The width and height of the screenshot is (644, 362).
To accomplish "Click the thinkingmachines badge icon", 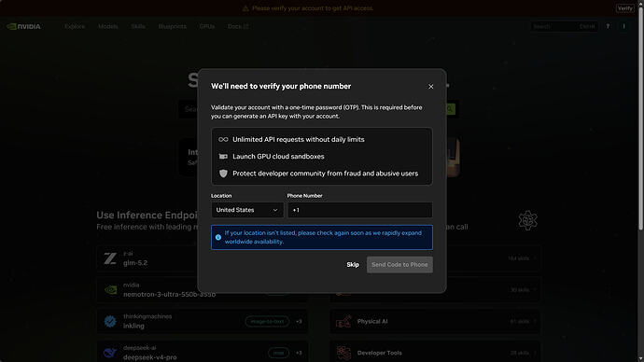I will (110, 321).
